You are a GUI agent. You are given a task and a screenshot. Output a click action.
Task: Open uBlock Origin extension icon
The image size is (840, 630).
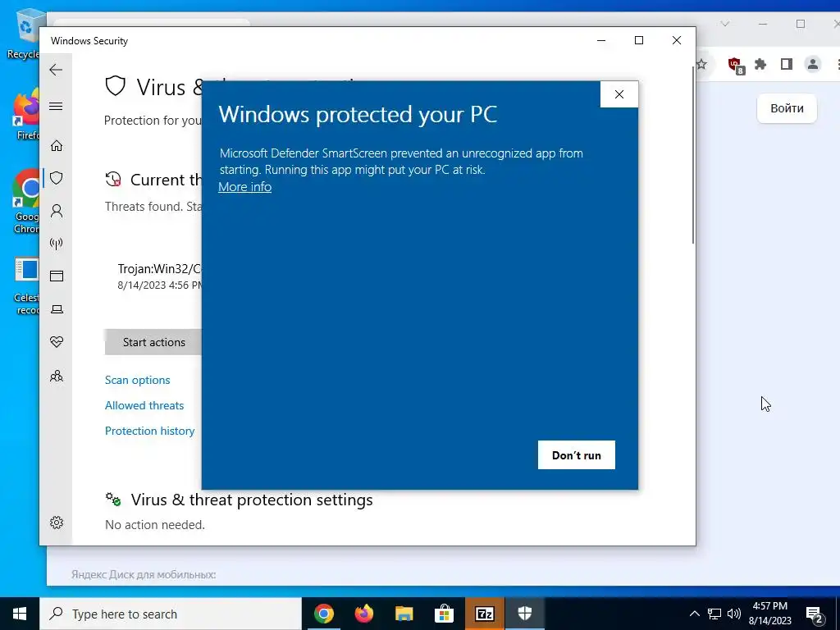tap(736, 65)
